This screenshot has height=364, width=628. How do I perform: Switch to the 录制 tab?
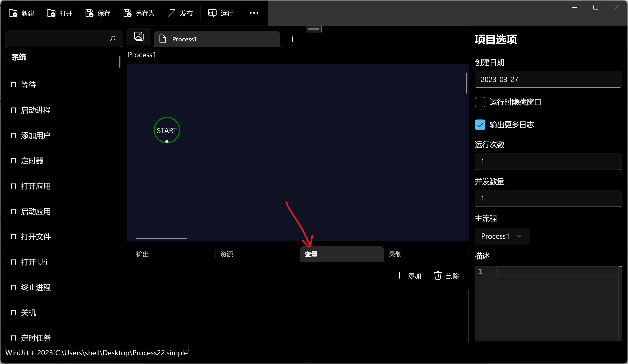[x=395, y=254]
